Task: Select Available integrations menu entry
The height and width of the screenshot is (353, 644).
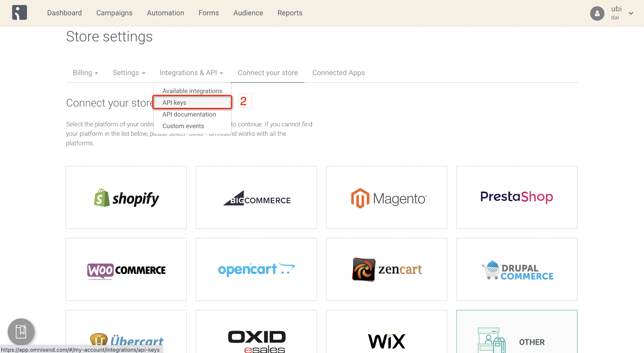Action: [x=192, y=91]
